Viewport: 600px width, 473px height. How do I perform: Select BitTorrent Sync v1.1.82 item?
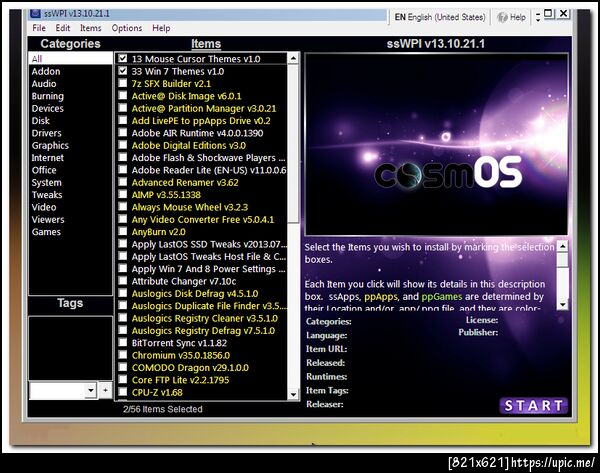(179, 343)
